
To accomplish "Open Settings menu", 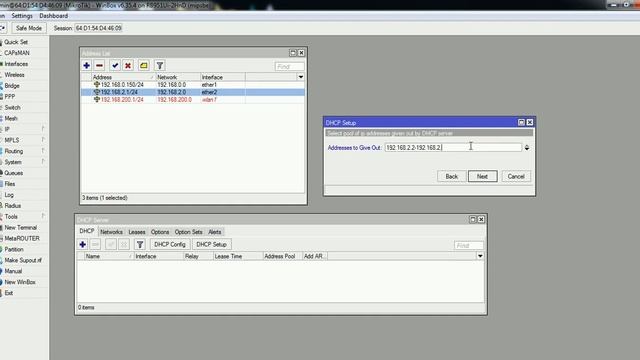I will click(22, 16).
